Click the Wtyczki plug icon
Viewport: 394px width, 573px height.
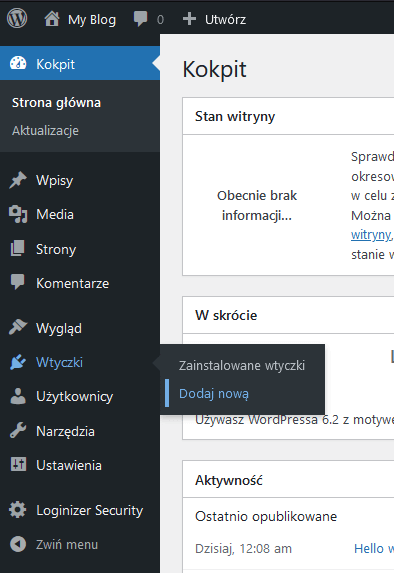click(x=18, y=362)
